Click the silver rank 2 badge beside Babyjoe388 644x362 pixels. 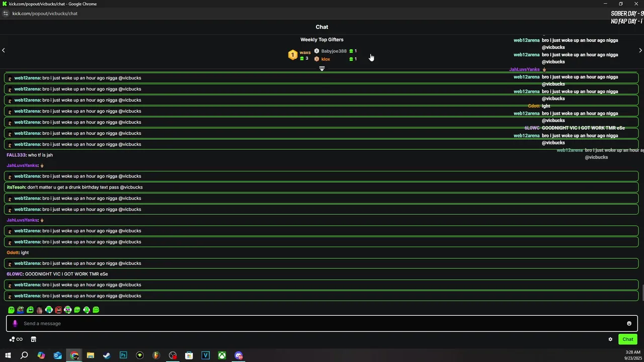(x=316, y=51)
